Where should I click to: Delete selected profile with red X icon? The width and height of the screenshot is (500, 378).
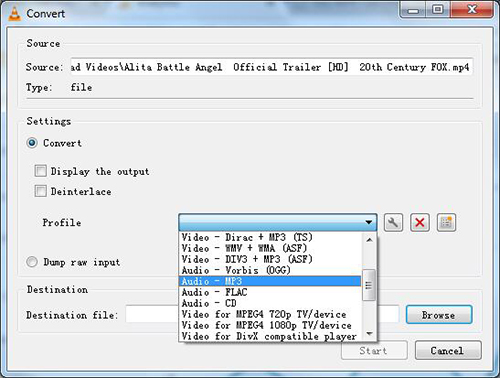click(x=420, y=222)
